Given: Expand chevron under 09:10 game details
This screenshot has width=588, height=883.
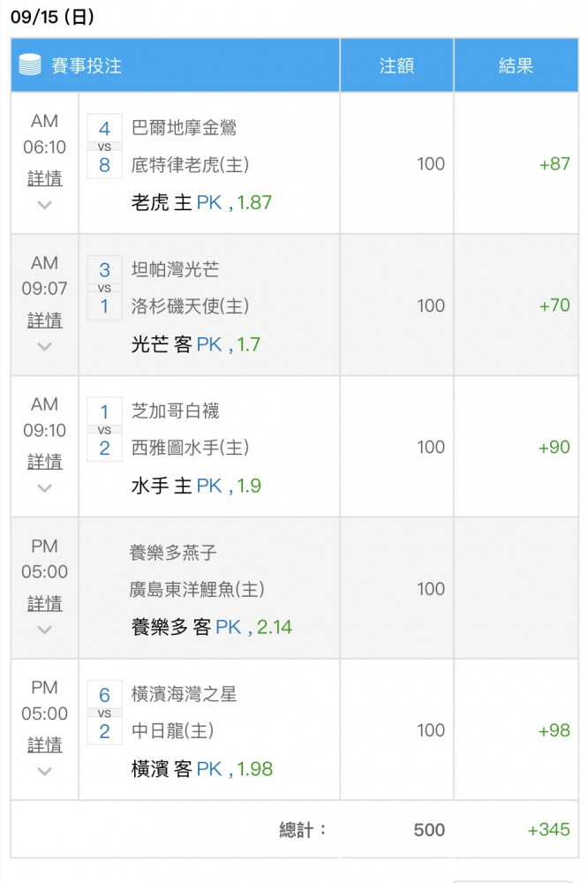Looking at the screenshot, I should point(44,488).
